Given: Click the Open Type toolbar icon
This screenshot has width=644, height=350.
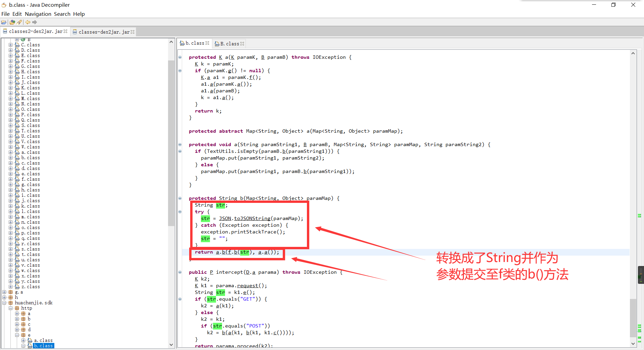Looking at the screenshot, I should pos(12,22).
